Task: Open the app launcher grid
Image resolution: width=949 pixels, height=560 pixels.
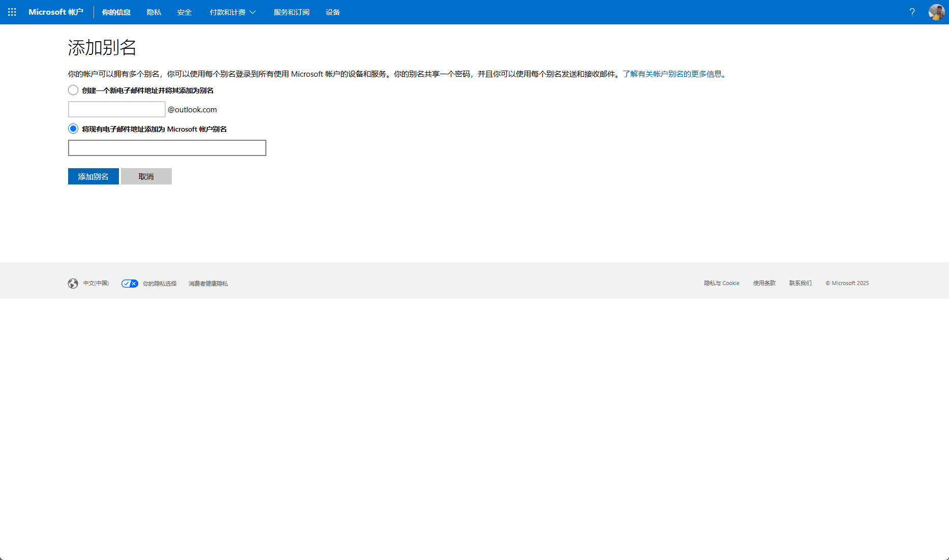Action: (11, 12)
